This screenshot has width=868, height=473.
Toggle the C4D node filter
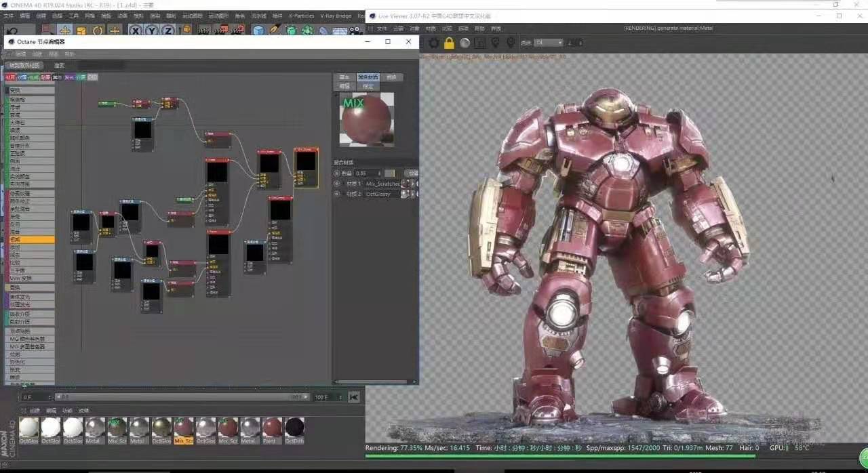click(93, 77)
